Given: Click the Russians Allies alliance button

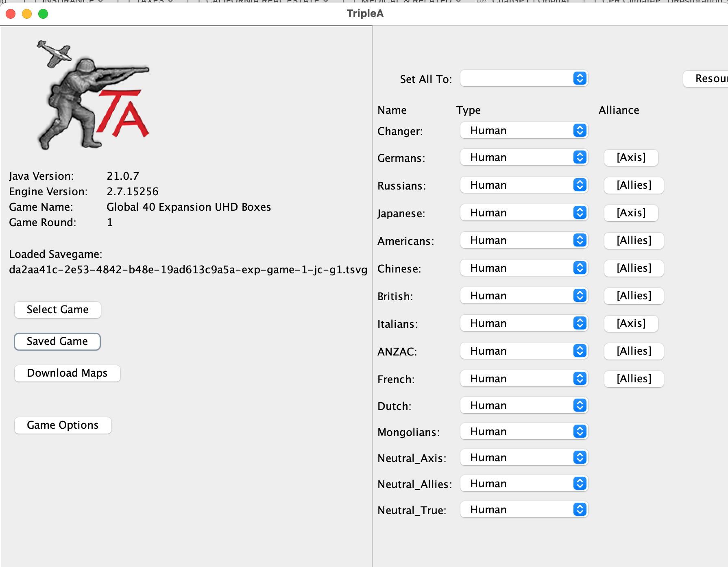Looking at the screenshot, I should coord(633,185).
